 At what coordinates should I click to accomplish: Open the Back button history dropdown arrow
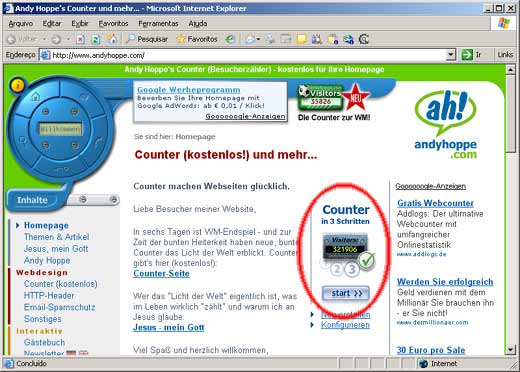44,39
